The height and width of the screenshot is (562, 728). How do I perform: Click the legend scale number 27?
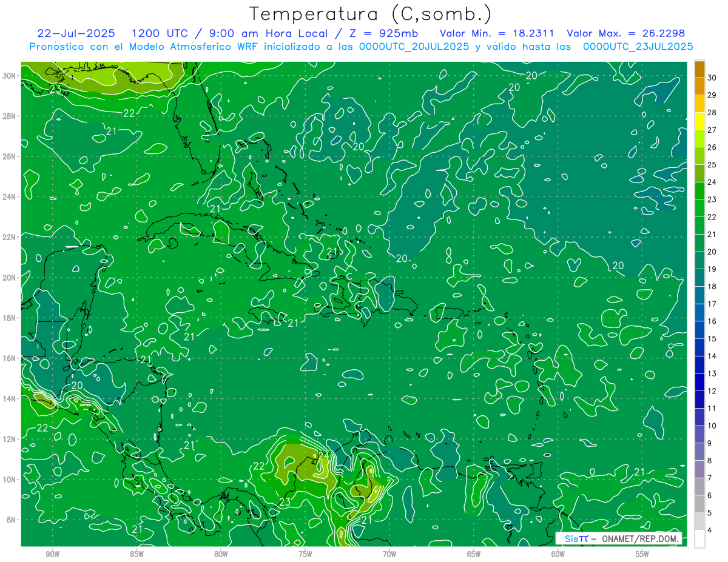click(x=712, y=130)
